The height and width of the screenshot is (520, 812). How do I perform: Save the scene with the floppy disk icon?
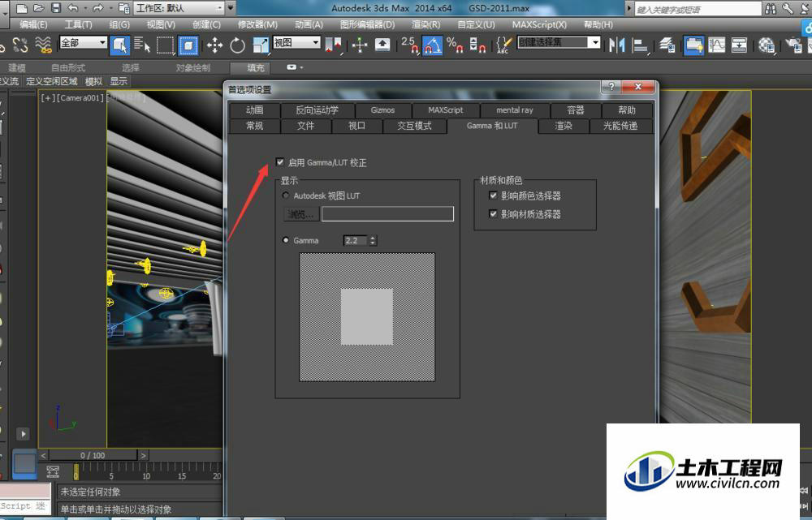click(55, 8)
